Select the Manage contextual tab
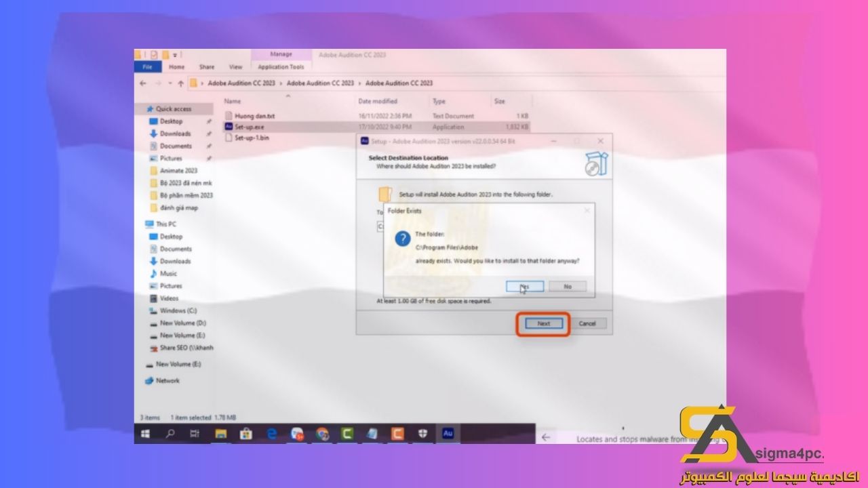 tap(281, 54)
